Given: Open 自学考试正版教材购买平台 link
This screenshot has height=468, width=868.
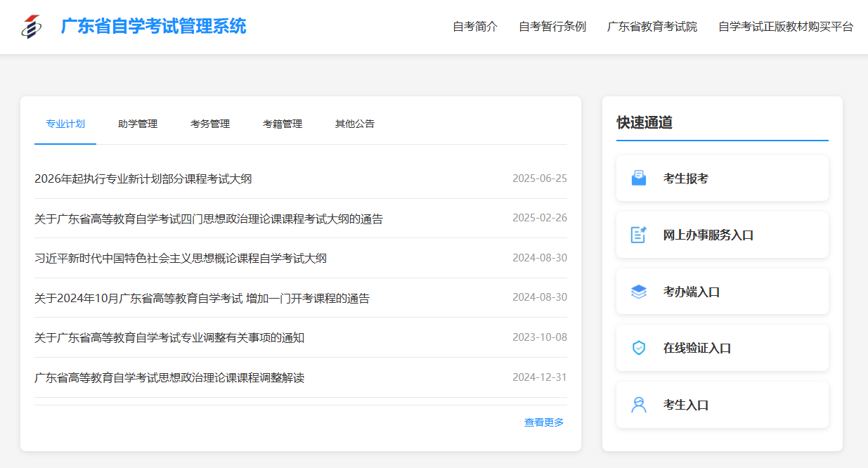Looking at the screenshot, I should click(786, 27).
